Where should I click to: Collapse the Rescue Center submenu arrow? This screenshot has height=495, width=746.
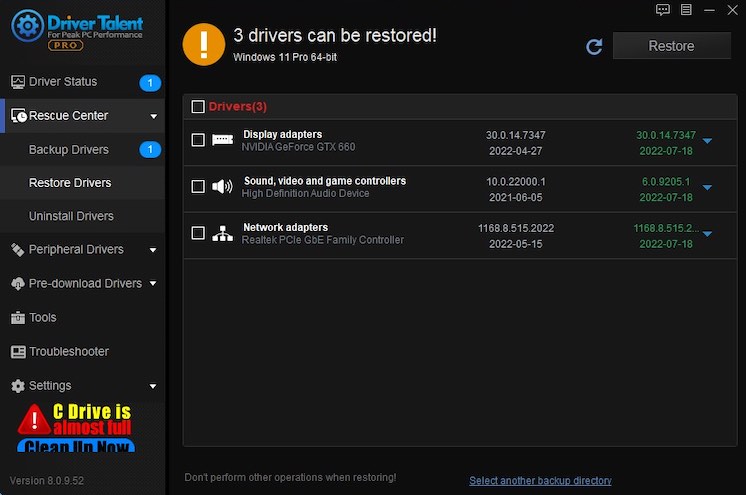coord(153,116)
